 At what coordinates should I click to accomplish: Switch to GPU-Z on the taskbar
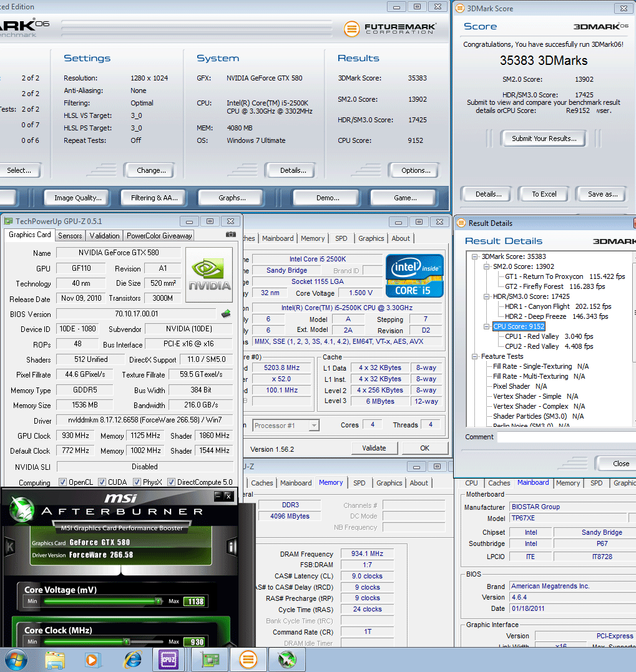(210, 660)
